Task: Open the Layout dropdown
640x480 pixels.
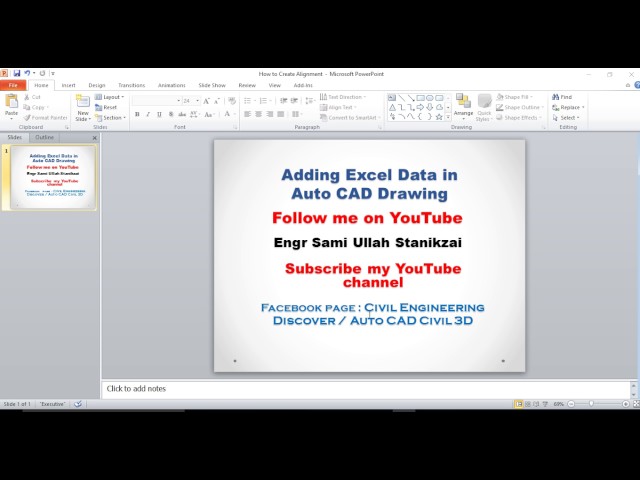Action: click(x=109, y=97)
